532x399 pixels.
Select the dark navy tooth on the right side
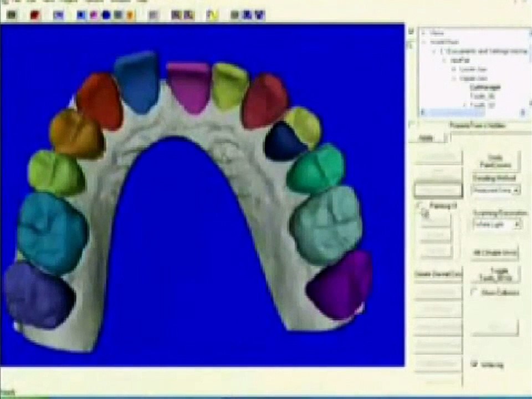[x=284, y=141]
